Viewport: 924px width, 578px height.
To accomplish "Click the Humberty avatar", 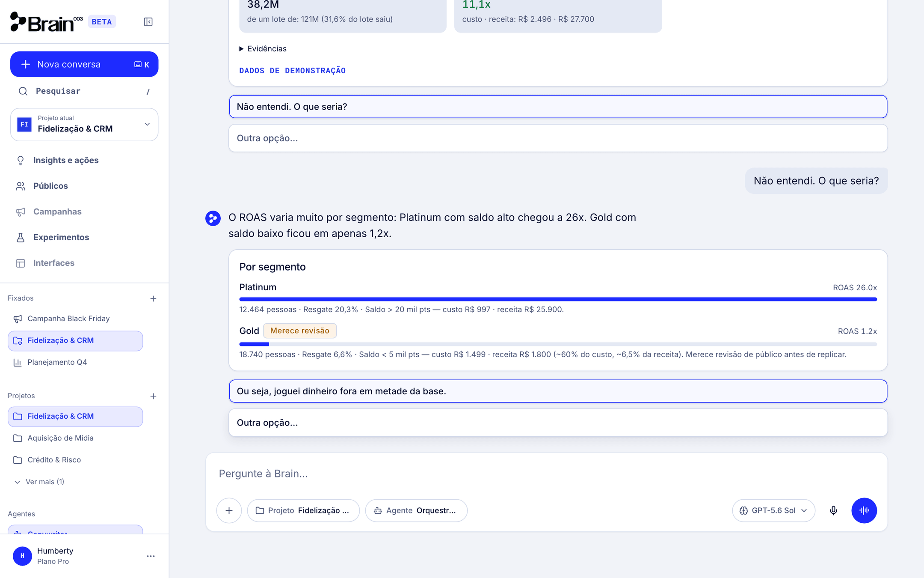I will [22, 556].
